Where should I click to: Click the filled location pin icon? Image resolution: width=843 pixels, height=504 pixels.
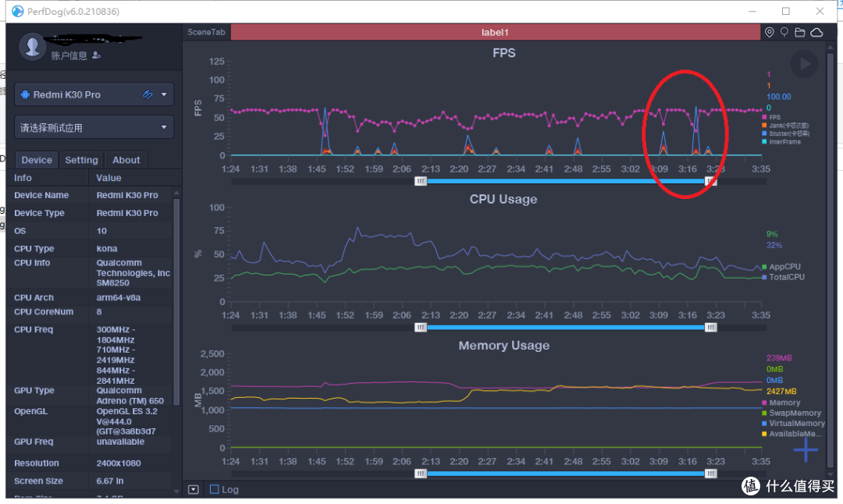[770, 32]
